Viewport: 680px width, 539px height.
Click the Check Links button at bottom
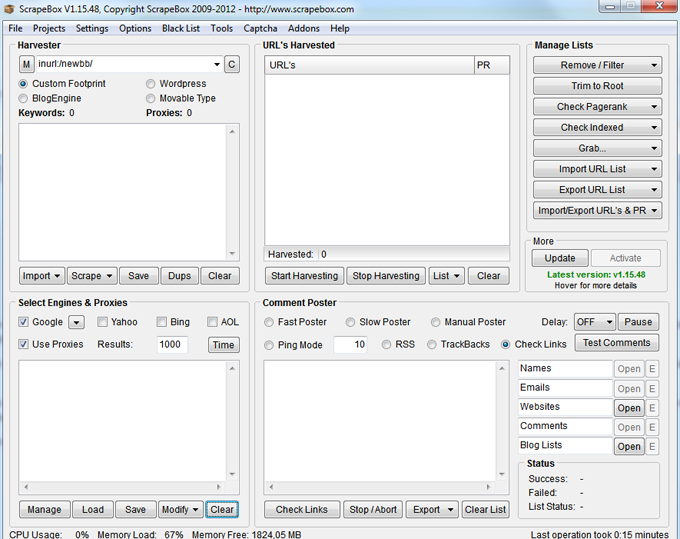click(x=302, y=510)
